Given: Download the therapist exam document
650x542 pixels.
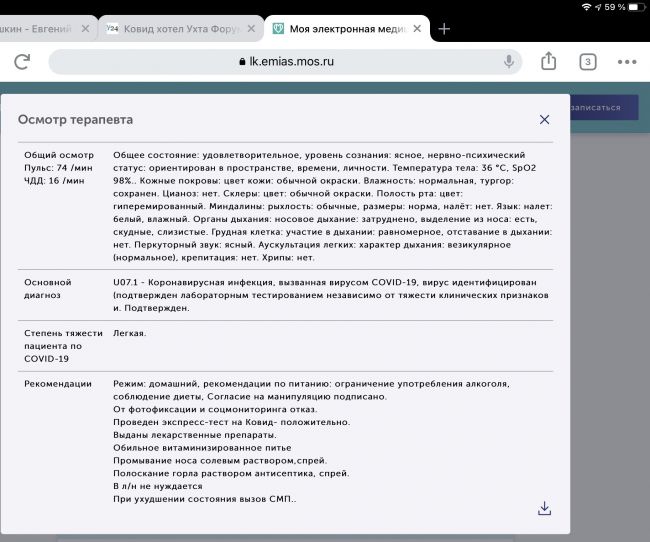Looking at the screenshot, I should 544,508.
